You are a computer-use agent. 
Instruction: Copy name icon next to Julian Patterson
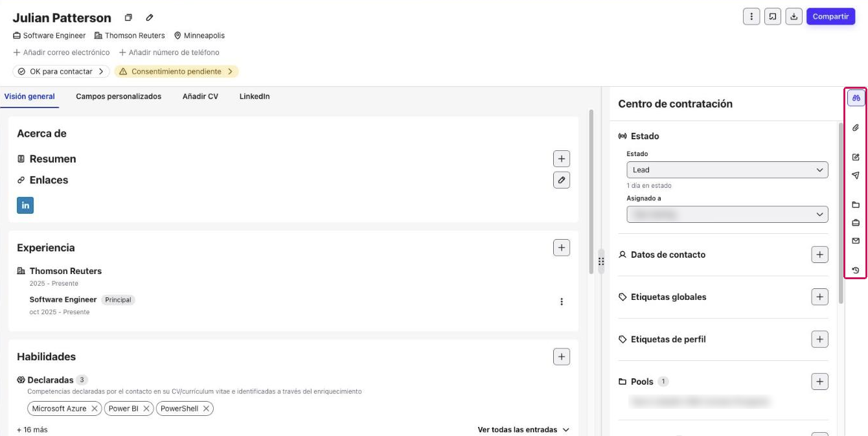point(128,18)
